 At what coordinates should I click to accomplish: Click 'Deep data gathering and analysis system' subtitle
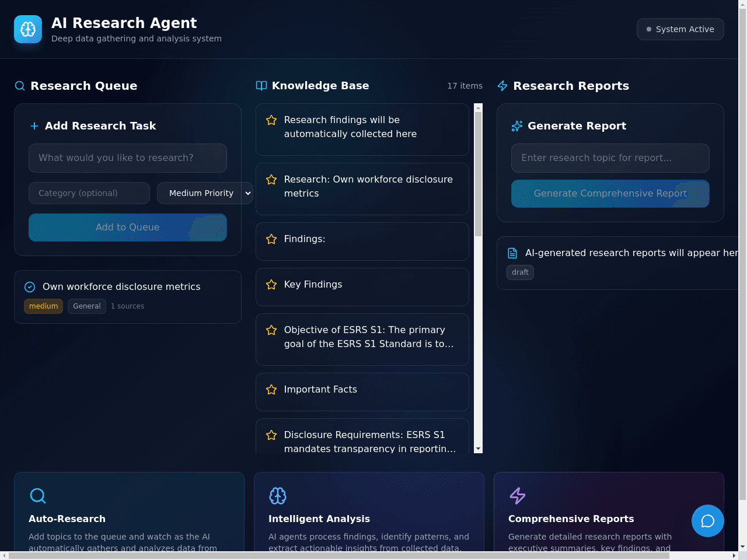pos(137,38)
